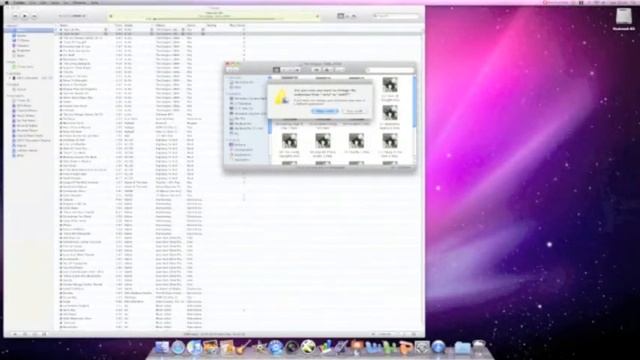The width and height of the screenshot is (640, 360).
Task: Switch iTunes to list view
Action: click(340, 16)
